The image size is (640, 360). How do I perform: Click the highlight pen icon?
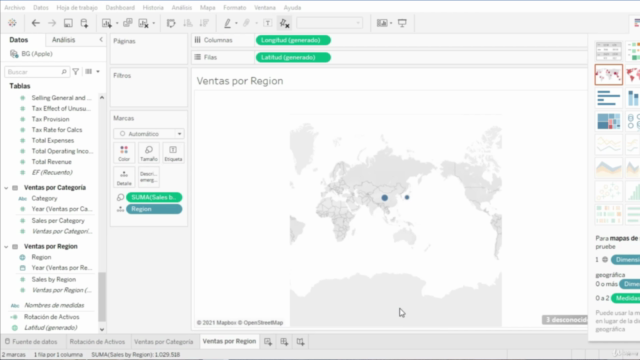click(x=227, y=23)
